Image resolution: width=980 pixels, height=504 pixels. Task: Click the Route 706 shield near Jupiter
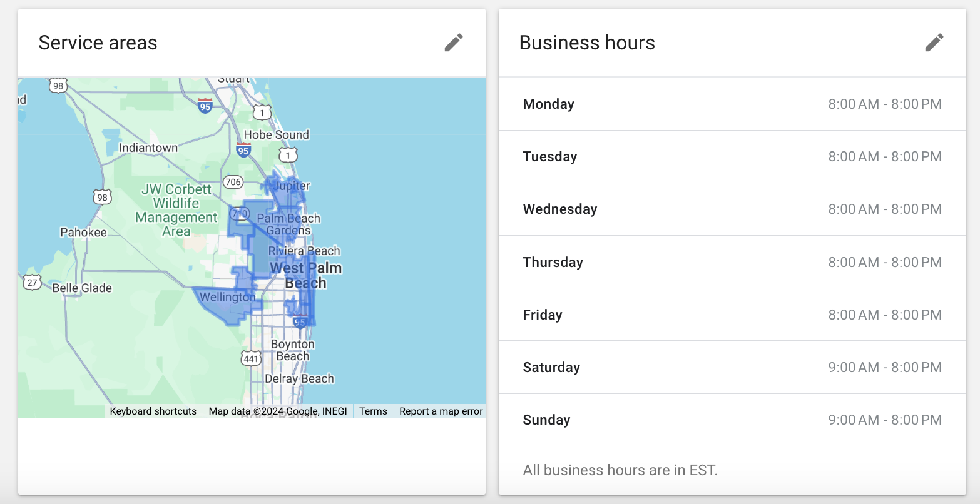click(x=232, y=181)
